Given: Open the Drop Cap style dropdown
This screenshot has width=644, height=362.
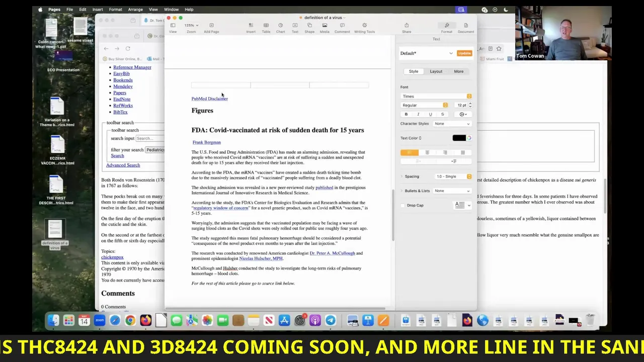Looking at the screenshot, I should (462, 205).
